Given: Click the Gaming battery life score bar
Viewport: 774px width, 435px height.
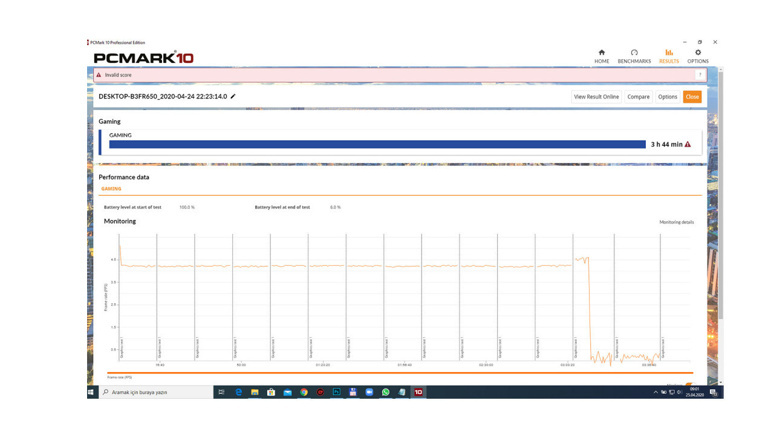Looking at the screenshot, I should [x=377, y=144].
